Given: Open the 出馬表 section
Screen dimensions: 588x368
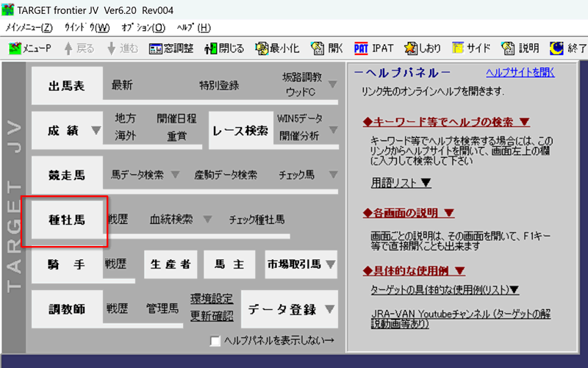Looking at the screenshot, I should click(x=67, y=85).
